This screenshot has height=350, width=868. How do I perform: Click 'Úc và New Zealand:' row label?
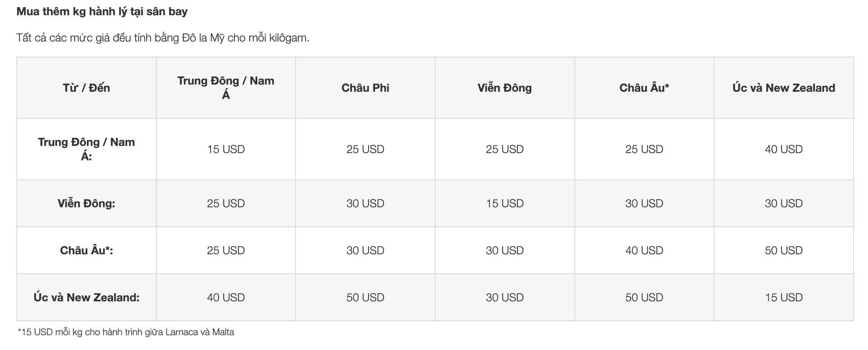pos(86,297)
